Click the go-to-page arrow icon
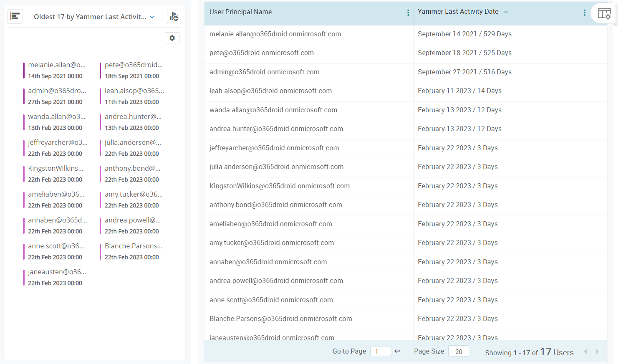621x364 pixels. pos(397,351)
